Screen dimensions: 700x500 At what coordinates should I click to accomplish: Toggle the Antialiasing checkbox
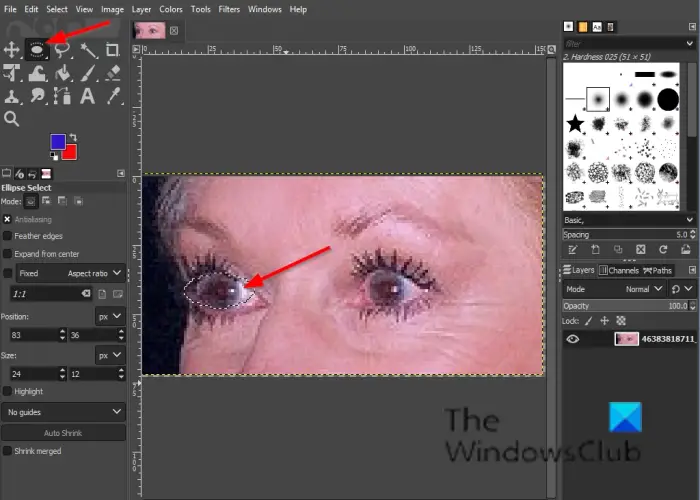point(7,219)
